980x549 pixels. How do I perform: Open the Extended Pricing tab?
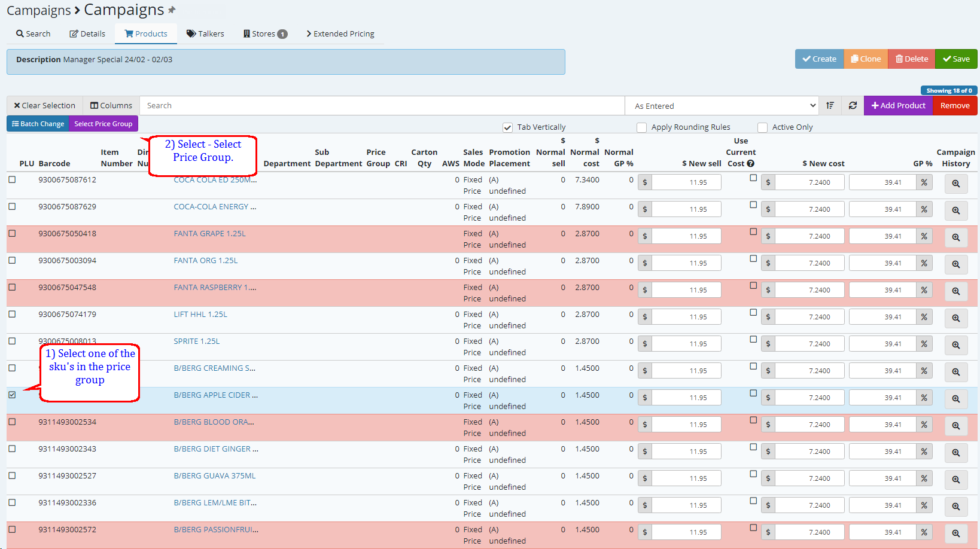[x=340, y=33]
